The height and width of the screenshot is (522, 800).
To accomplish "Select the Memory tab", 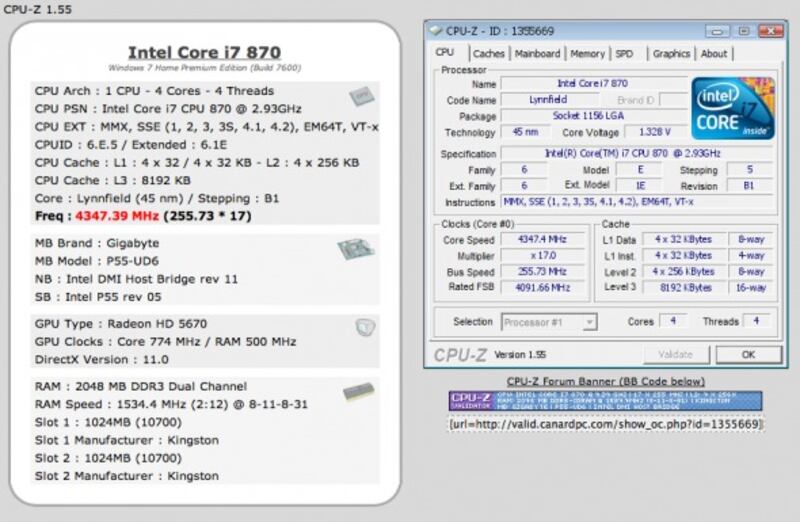I will (587, 54).
